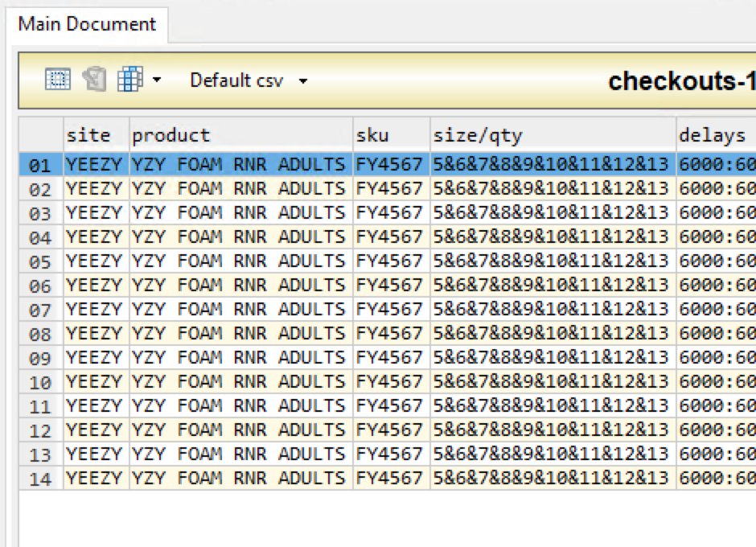Open the Default csv dropdown
Screen dimensions: 756x547
point(249,80)
